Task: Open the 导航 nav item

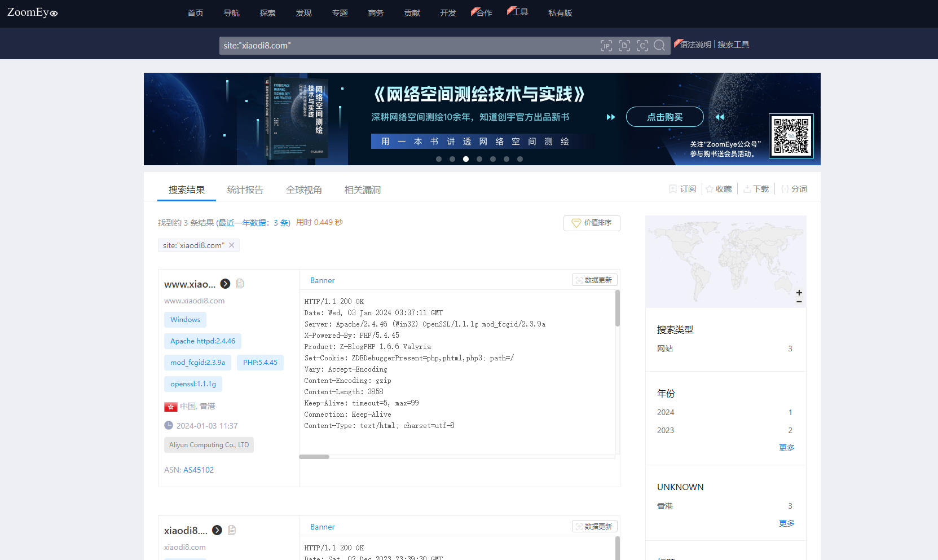Action: click(231, 13)
